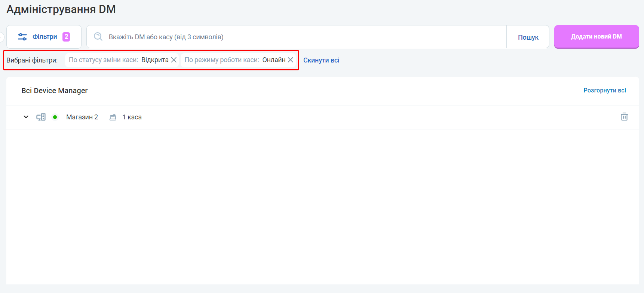Click the Всі Device Manager heading
This screenshot has height=293, width=644.
(55, 91)
